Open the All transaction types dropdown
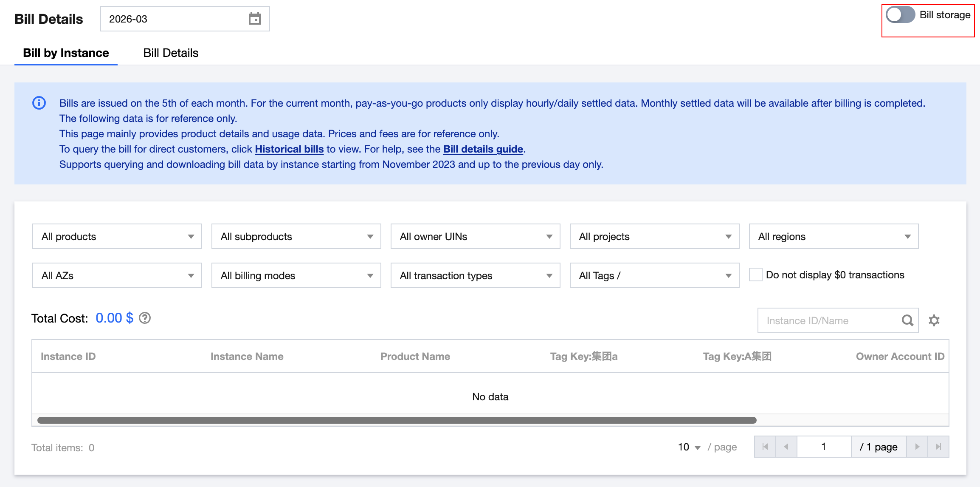 [475, 276]
